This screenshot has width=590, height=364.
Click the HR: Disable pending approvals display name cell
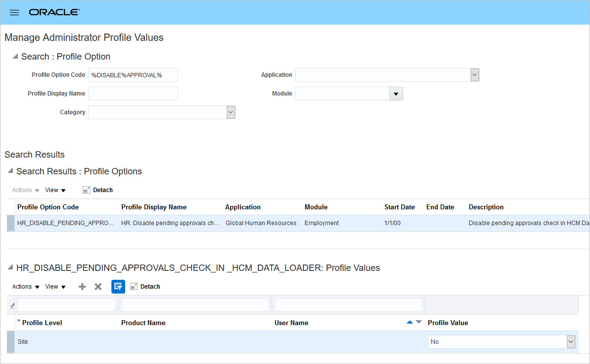170,223
